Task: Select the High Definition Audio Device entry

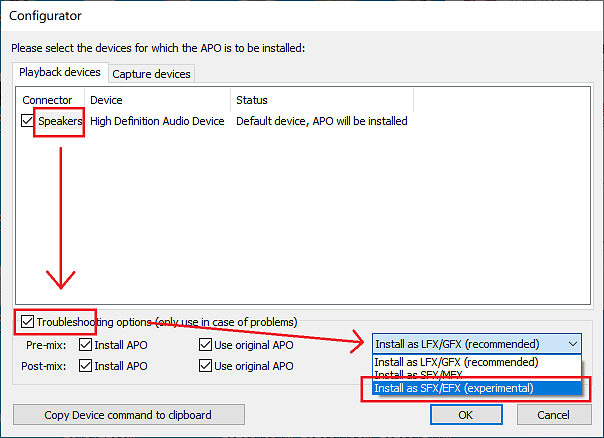Action: [x=157, y=122]
